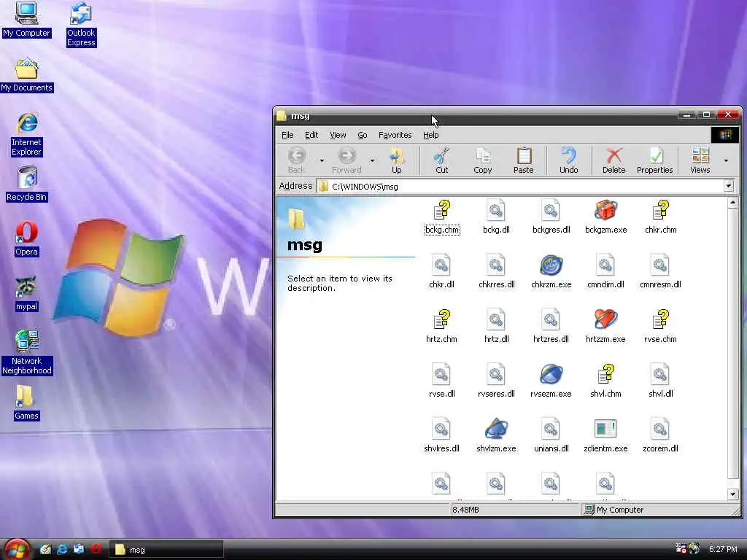Select the uniansi.dll file
Image resolution: width=747 pixels, height=560 pixels.
551,436
